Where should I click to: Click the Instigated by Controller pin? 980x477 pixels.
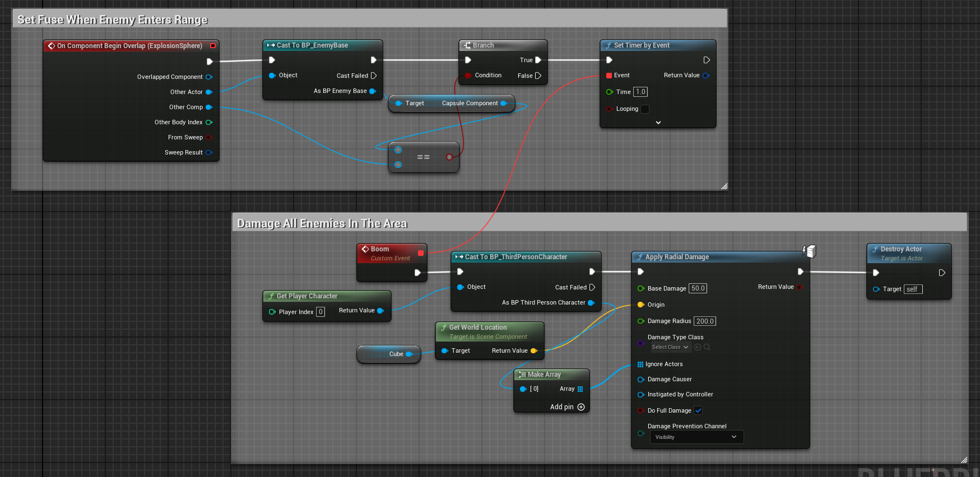641,394
